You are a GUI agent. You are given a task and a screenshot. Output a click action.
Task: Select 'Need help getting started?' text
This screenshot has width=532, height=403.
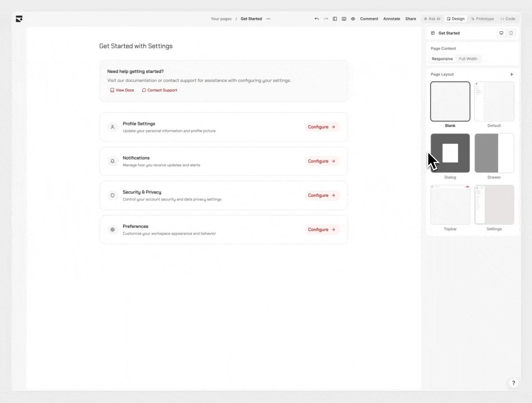136,71
